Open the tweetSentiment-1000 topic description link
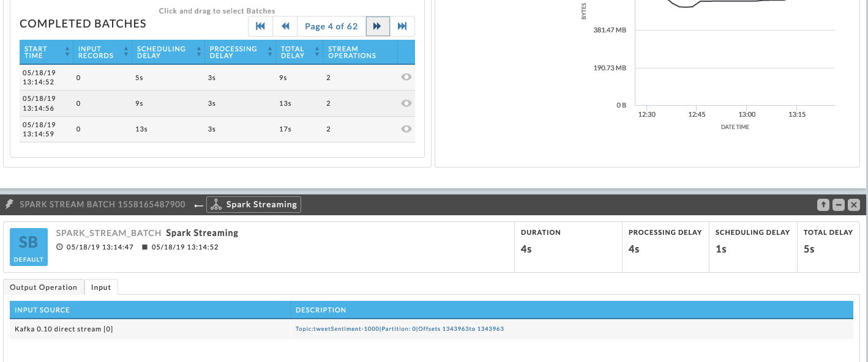 (x=399, y=329)
